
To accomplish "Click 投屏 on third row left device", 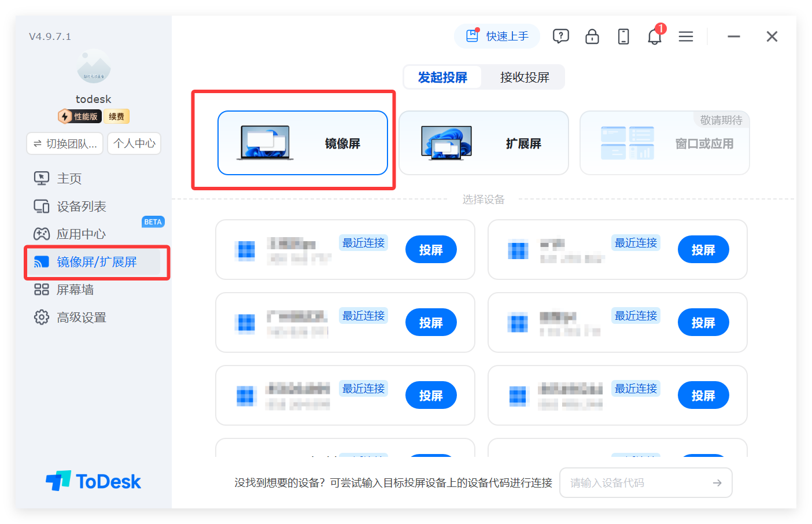I will (x=431, y=395).
